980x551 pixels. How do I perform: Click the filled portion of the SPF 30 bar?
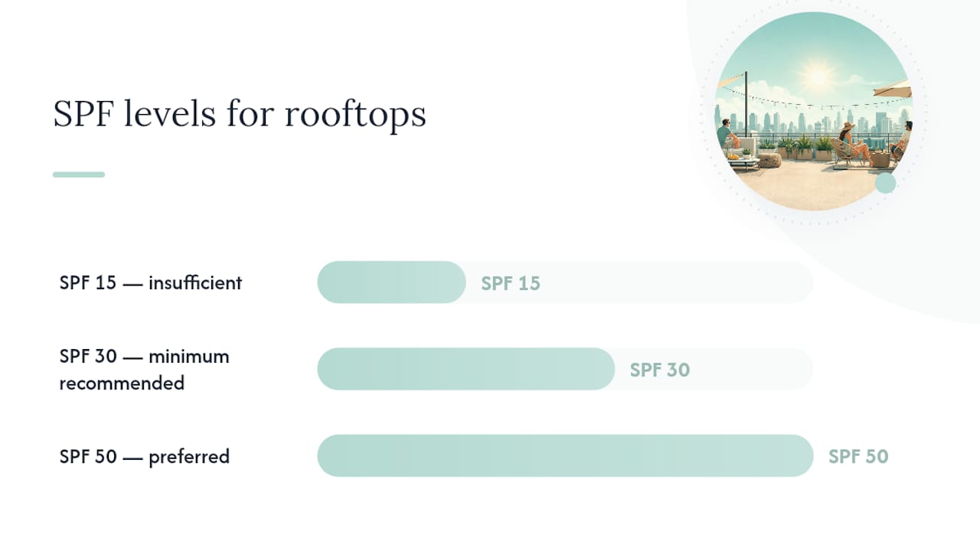click(465, 369)
